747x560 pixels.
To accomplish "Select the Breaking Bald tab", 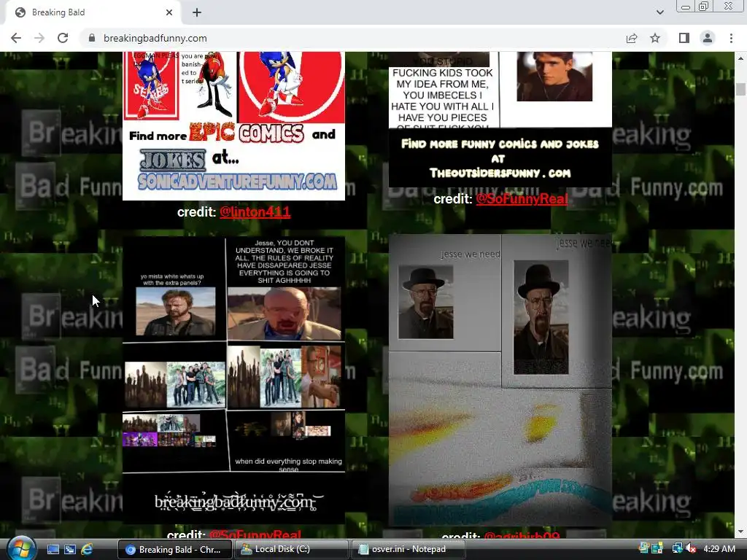I will [93, 13].
